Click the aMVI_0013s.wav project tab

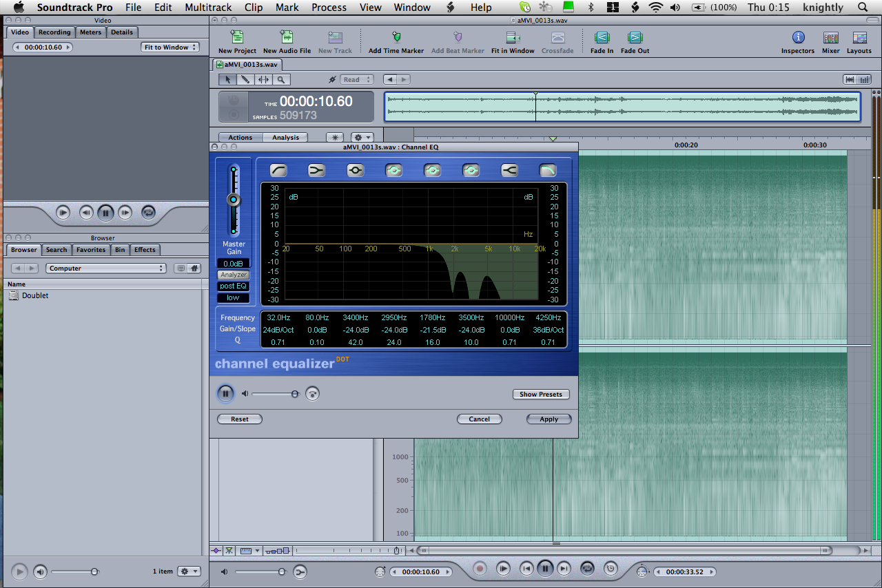pos(247,64)
